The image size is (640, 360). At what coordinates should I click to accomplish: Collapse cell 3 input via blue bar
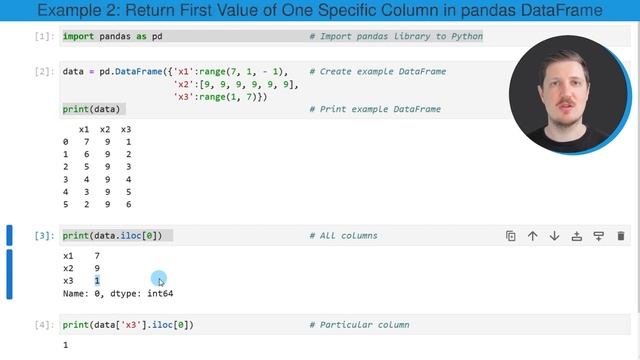[x=9, y=236]
